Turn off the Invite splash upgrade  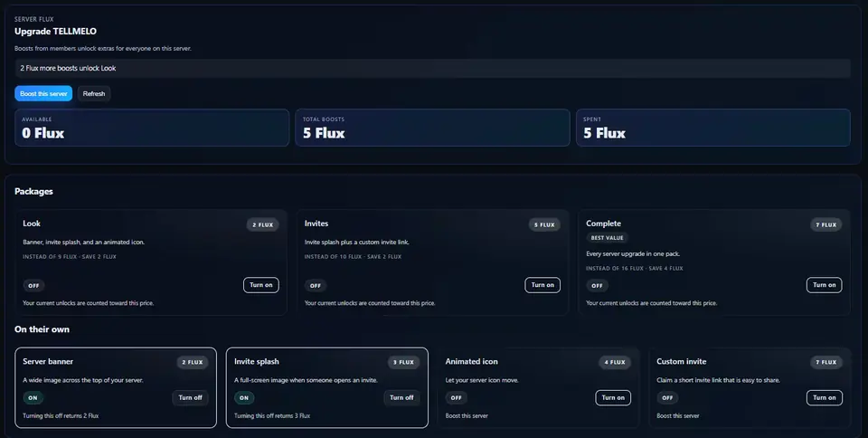(x=401, y=397)
